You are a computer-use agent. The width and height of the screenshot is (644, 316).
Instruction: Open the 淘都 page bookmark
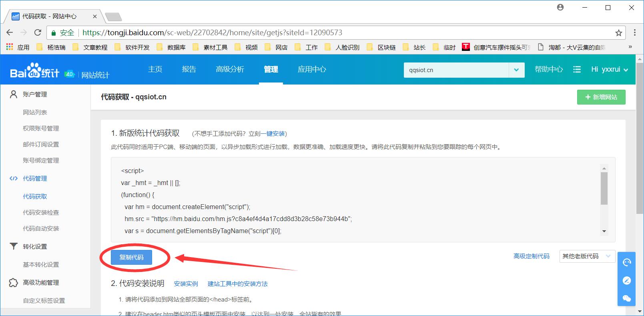coord(572,47)
